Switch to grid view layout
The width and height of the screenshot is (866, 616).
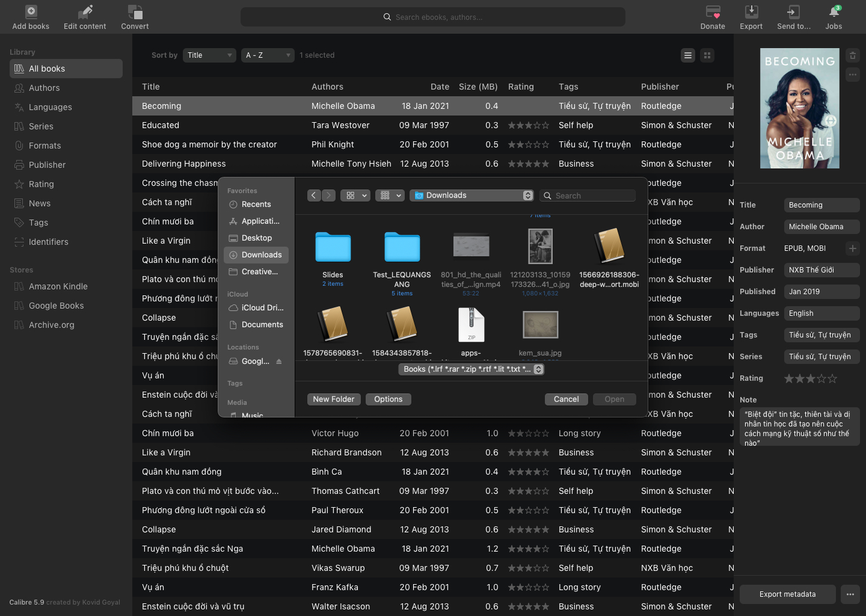tap(707, 55)
